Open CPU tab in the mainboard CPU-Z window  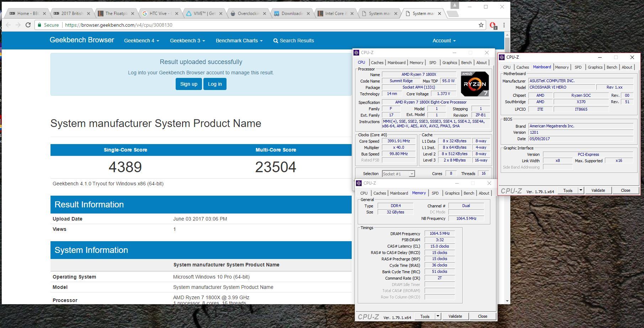(507, 67)
